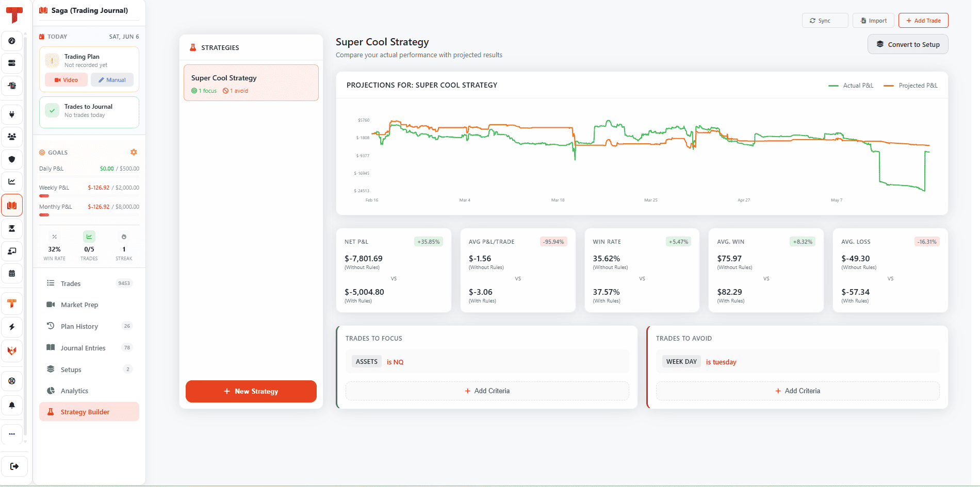
Task: Open the community users icon in the icon rail
Action: click(12, 137)
